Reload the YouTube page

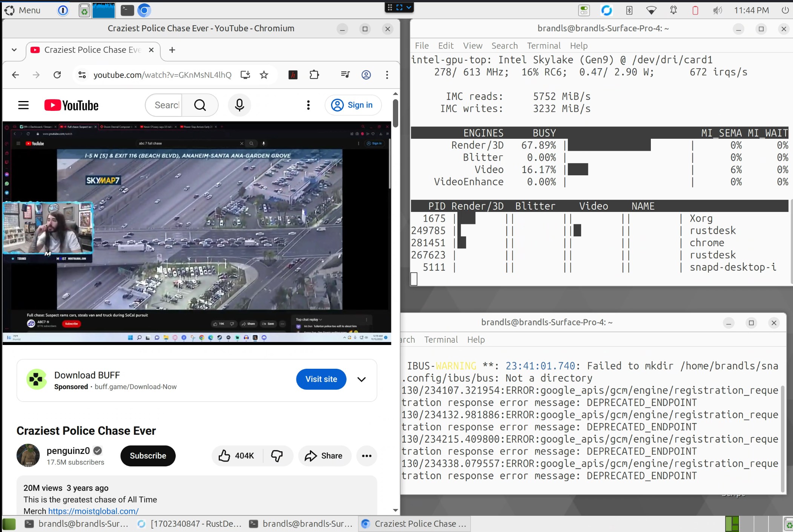pyautogui.click(x=57, y=75)
